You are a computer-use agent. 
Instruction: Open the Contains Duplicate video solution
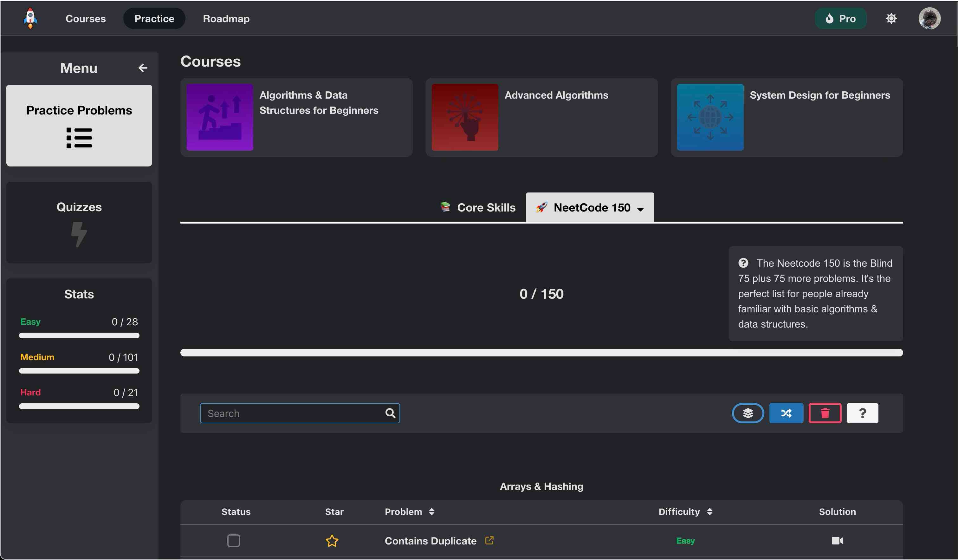[x=837, y=540]
